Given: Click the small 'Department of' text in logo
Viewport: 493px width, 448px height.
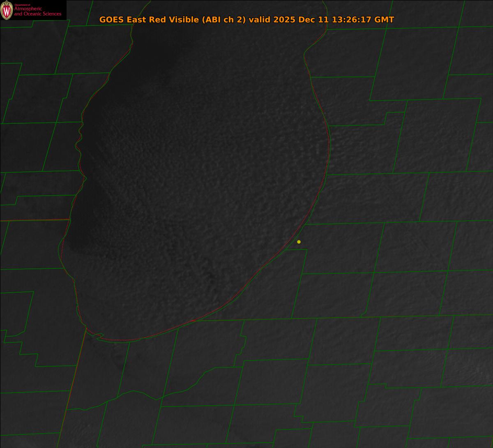Looking at the screenshot, I should coord(22,5).
